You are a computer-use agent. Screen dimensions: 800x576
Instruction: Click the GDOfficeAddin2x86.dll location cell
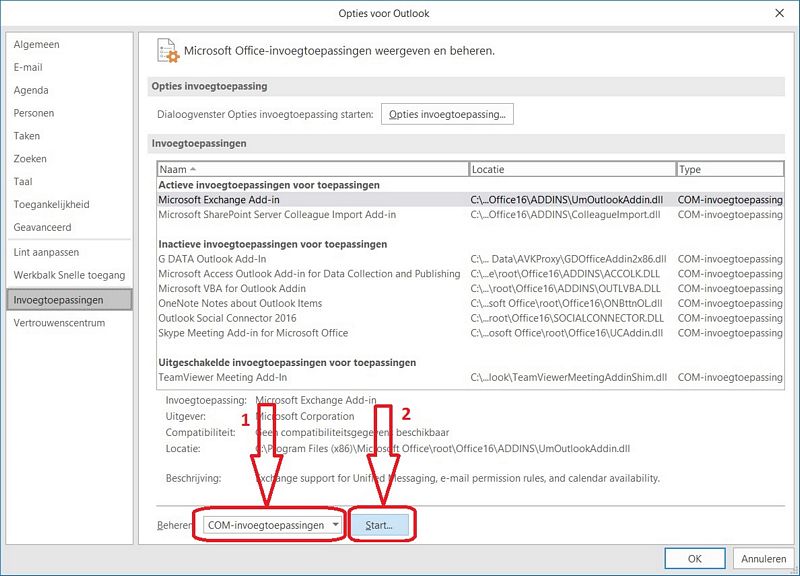pos(568,259)
